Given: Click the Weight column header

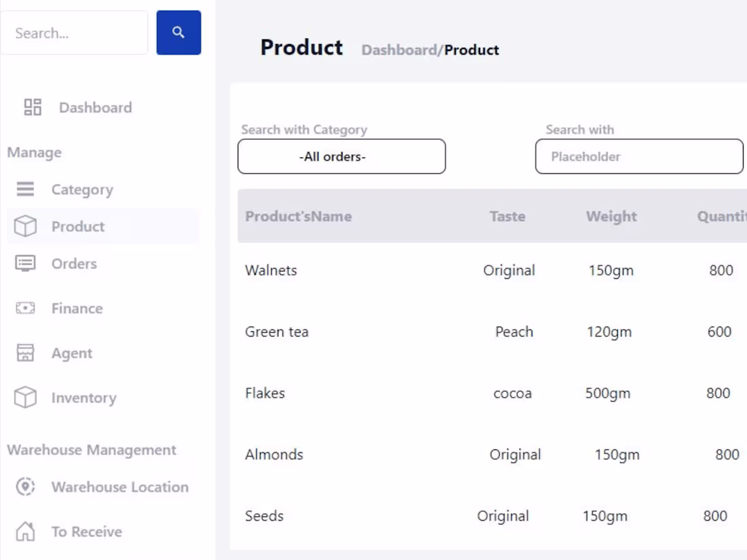Looking at the screenshot, I should click(612, 217).
